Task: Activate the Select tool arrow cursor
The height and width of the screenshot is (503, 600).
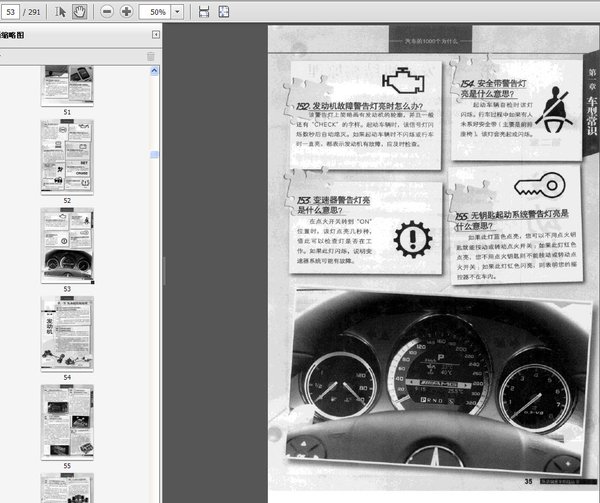Action: pyautogui.click(x=61, y=11)
